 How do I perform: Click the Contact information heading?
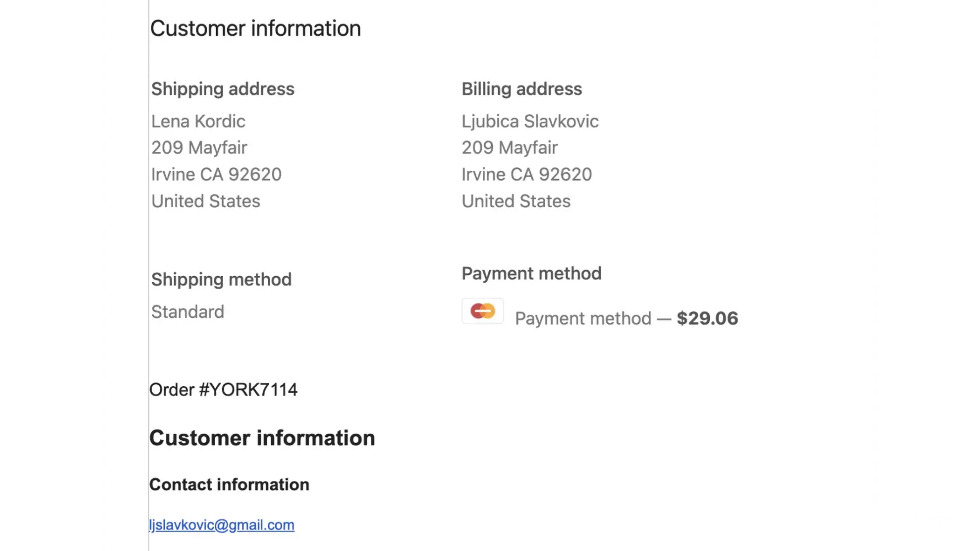(x=229, y=485)
